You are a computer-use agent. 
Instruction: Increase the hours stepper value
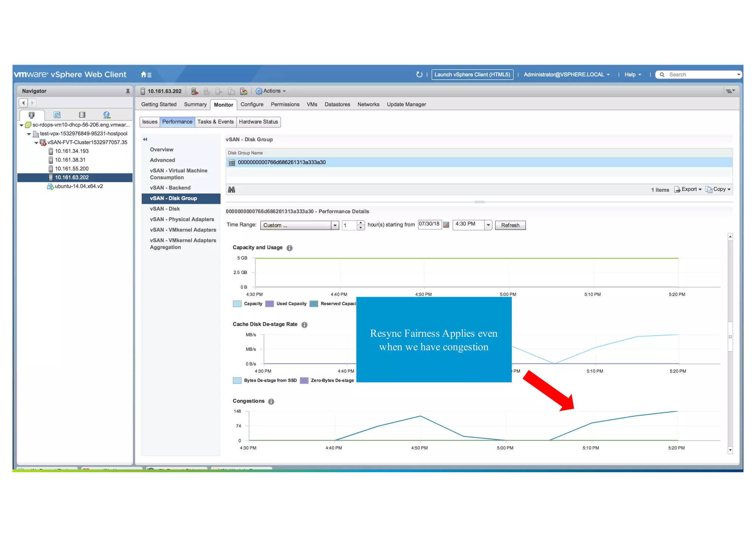[361, 223]
